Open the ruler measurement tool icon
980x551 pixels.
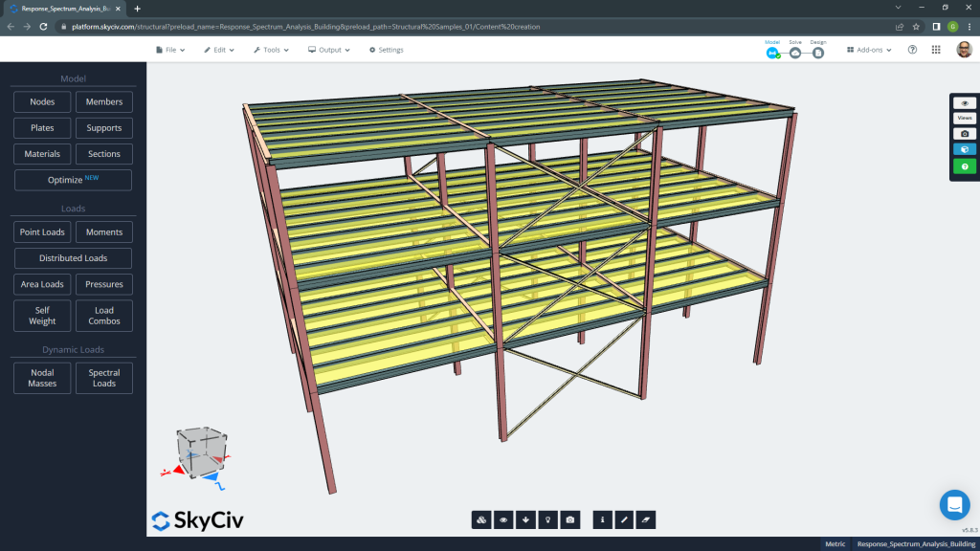(x=624, y=519)
